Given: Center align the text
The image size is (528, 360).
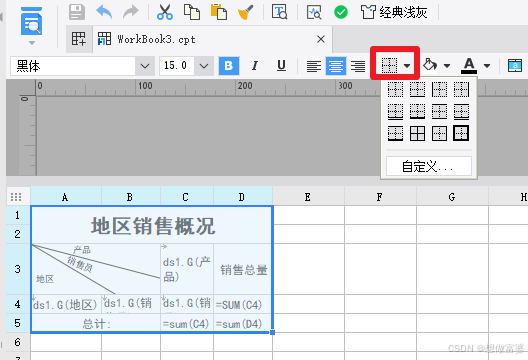Looking at the screenshot, I should coord(336,66).
